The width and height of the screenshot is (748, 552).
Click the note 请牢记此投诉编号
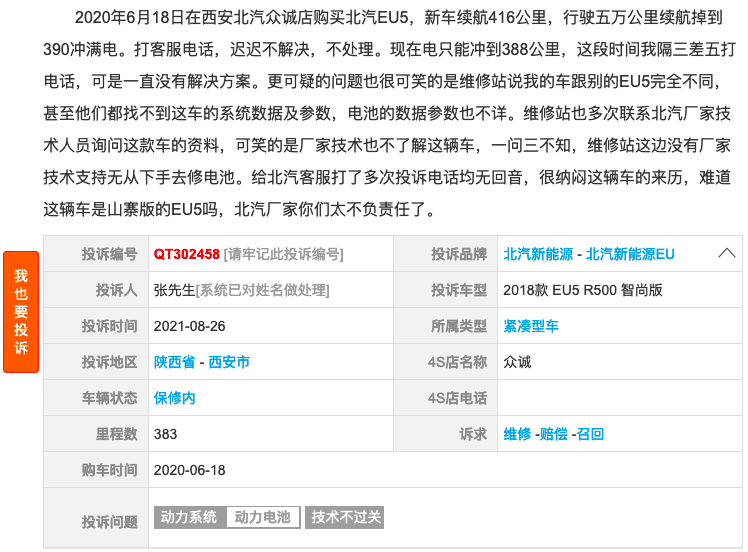click(283, 254)
